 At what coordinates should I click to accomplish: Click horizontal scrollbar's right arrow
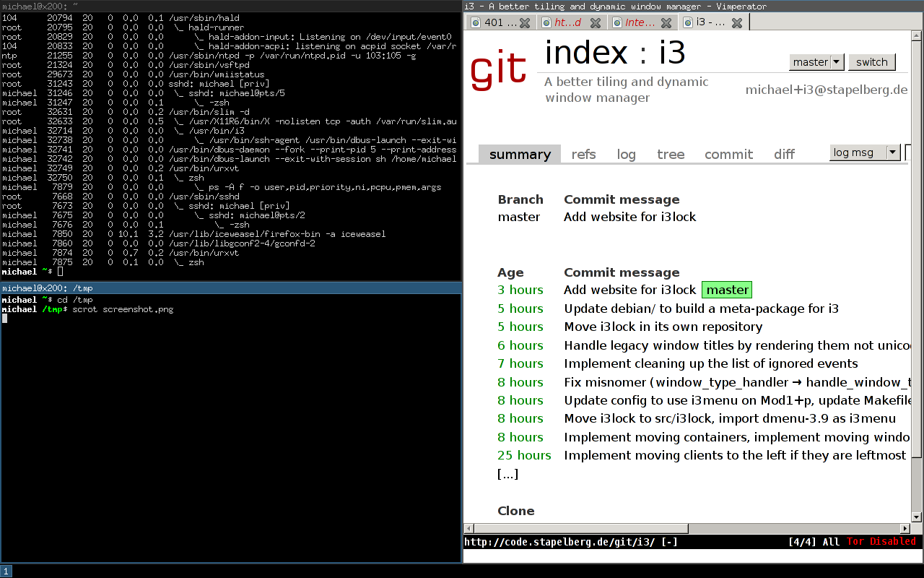(905, 529)
